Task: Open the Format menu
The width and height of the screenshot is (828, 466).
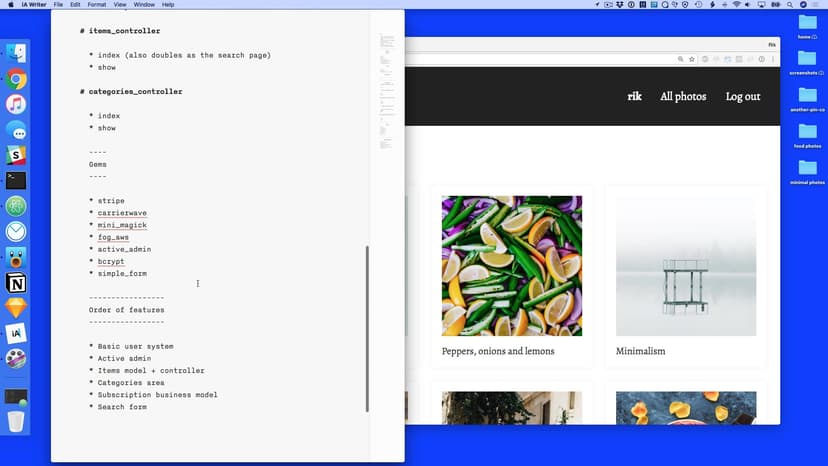Action: 96,5
